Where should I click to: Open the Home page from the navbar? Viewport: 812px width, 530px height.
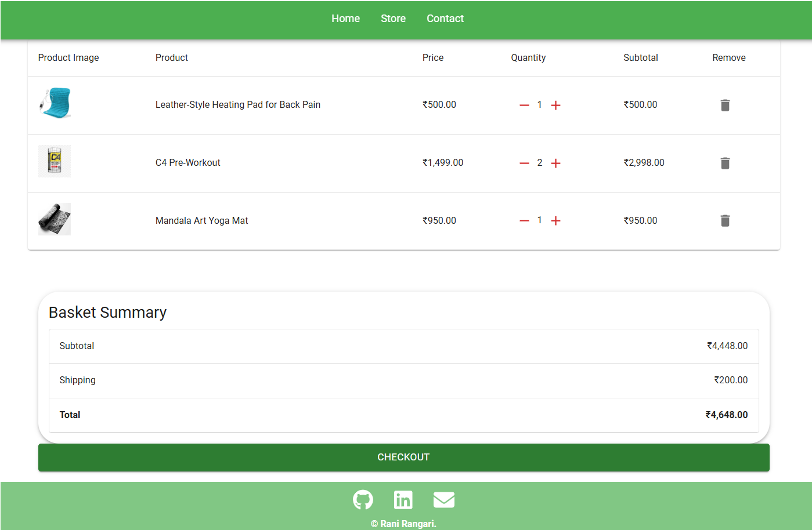coord(345,18)
